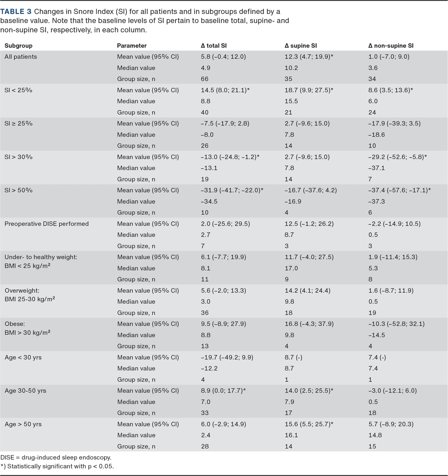Select the Under- to healthy weight label
This screenshot has width=448, height=476.
point(41,257)
